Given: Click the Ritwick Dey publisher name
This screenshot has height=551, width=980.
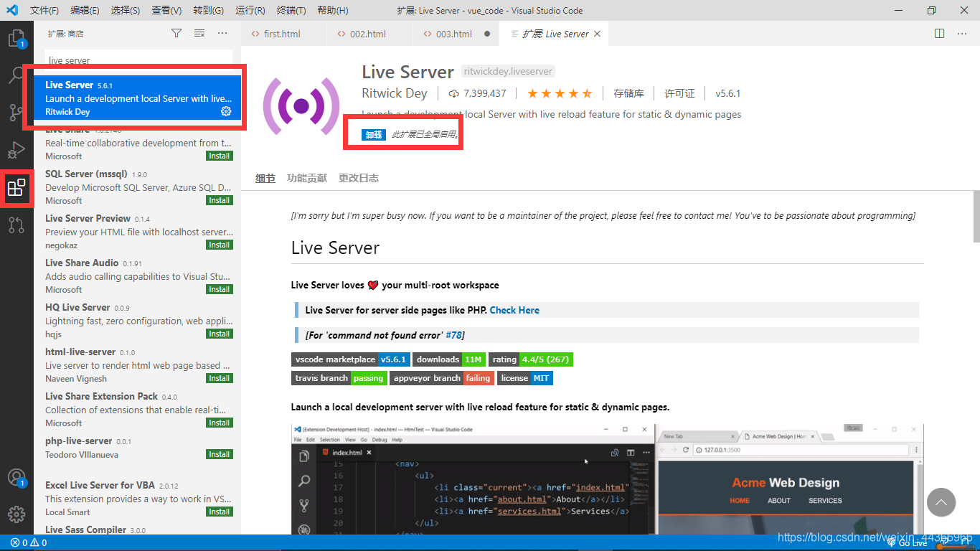Looking at the screenshot, I should click(x=395, y=93).
